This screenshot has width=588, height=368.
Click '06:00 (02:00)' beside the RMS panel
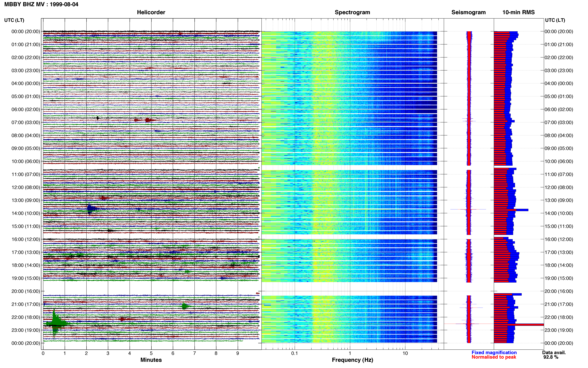(x=559, y=109)
